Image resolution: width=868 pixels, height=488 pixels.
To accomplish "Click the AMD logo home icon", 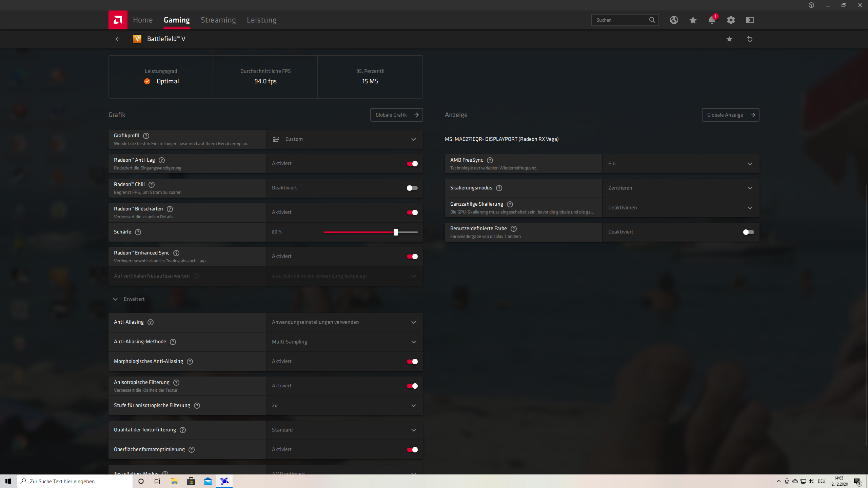I will 118,20.
